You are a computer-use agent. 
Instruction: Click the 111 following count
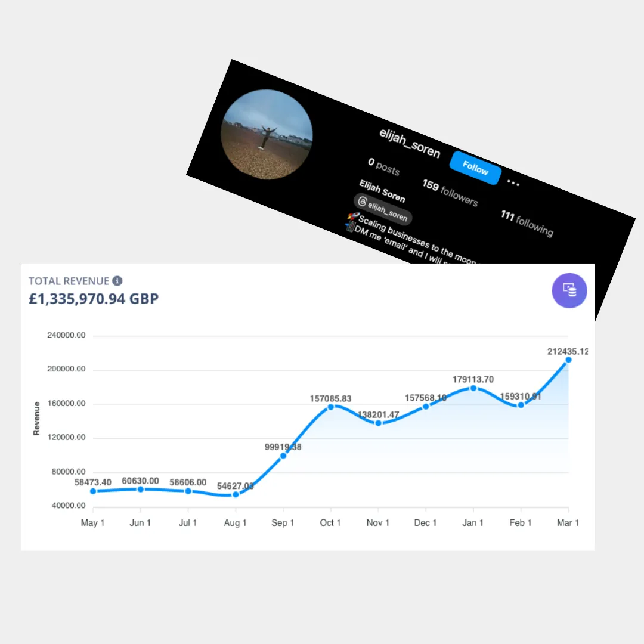(x=527, y=222)
